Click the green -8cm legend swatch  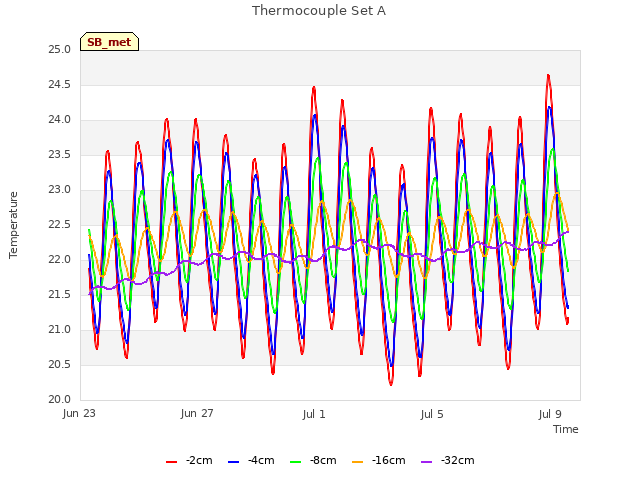pyautogui.click(x=296, y=462)
